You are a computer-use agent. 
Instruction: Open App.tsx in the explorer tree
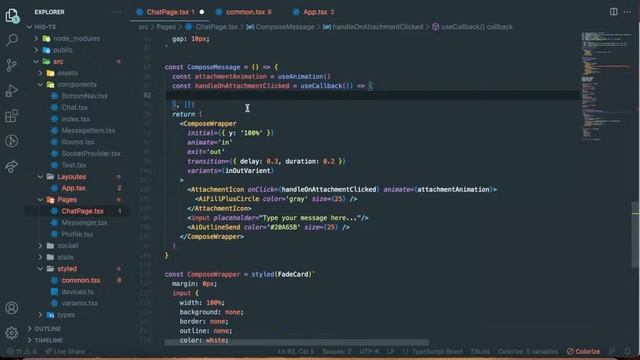click(x=73, y=188)
